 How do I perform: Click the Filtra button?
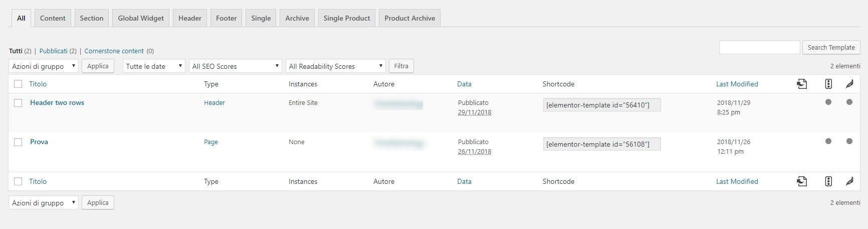click(401, 66)
